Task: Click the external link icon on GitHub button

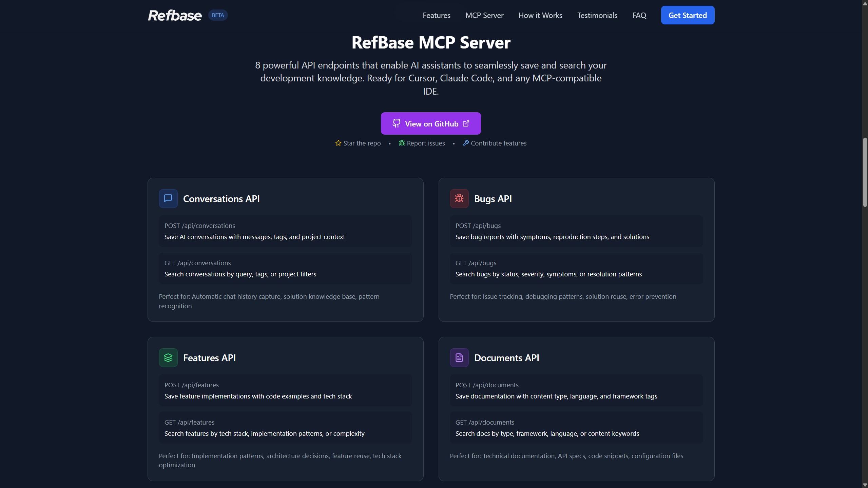Action: pyautogui.click(x=466, y=123)
